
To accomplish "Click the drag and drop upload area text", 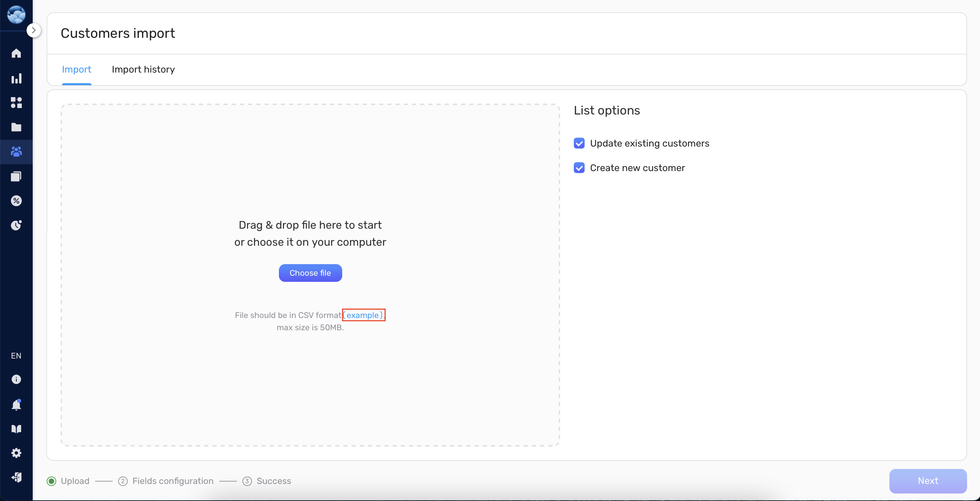I will pos(311,233).
